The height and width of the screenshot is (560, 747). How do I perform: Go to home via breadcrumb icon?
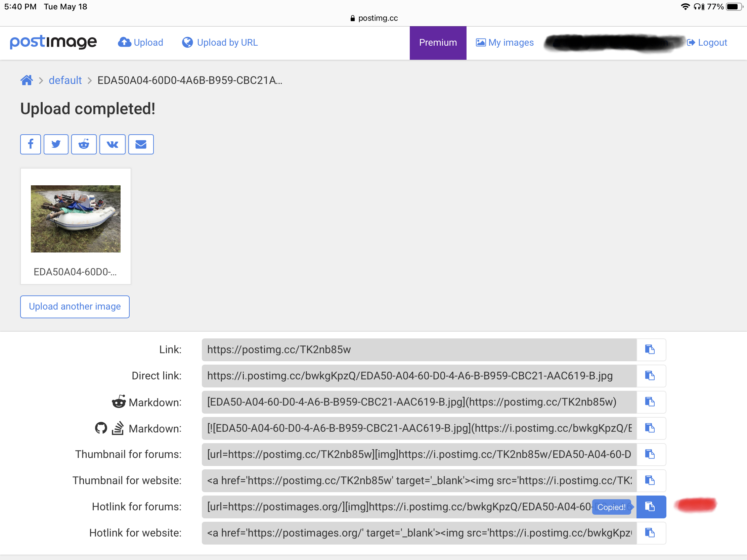tap(27, 80)
